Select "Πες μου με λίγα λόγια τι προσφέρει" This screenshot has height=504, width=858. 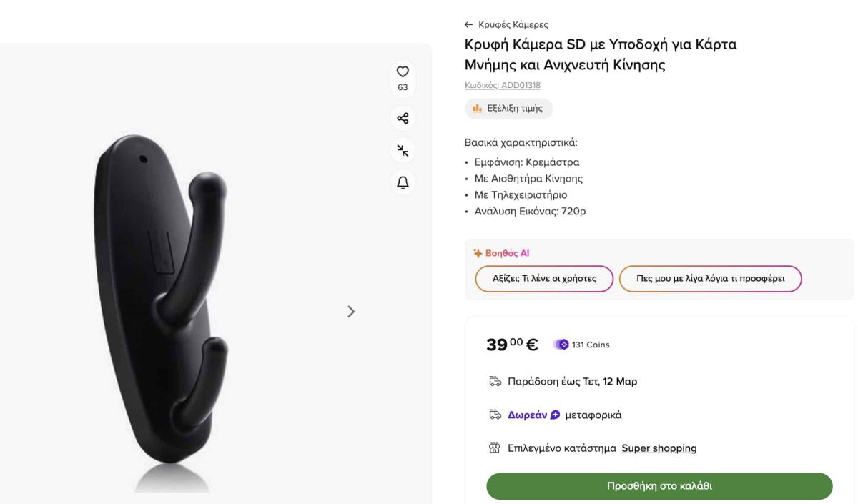tap(710, 279)
